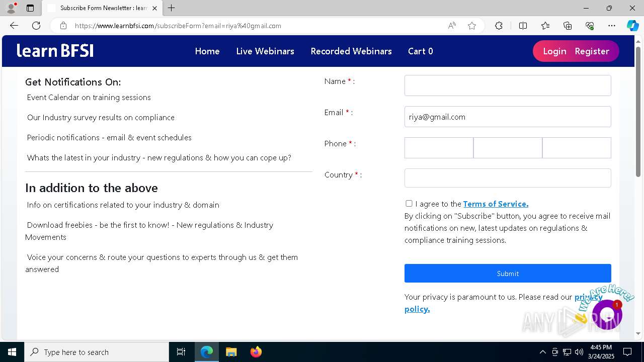
Task: Open the Action Center notifications icon
Action: [627, 352]
